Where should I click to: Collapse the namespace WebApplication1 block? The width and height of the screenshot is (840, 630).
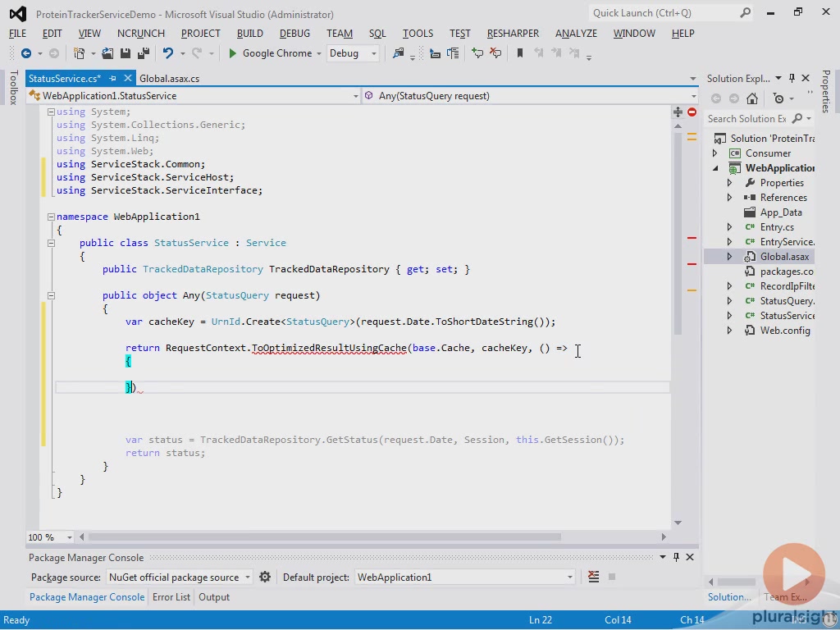coord(51,217)
